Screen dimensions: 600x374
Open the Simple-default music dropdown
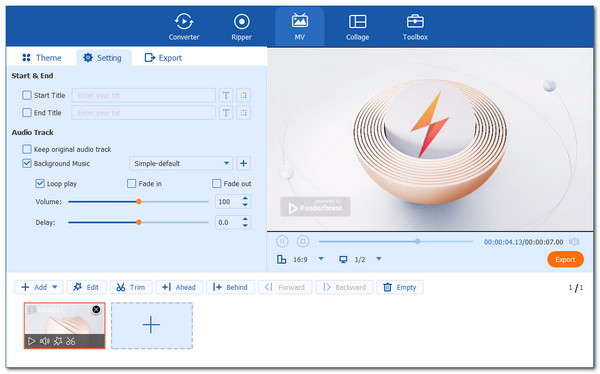181,163
